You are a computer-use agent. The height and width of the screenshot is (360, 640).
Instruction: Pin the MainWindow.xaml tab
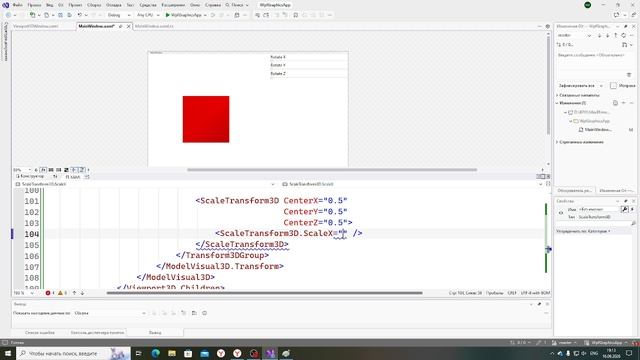tap(121, 26)
